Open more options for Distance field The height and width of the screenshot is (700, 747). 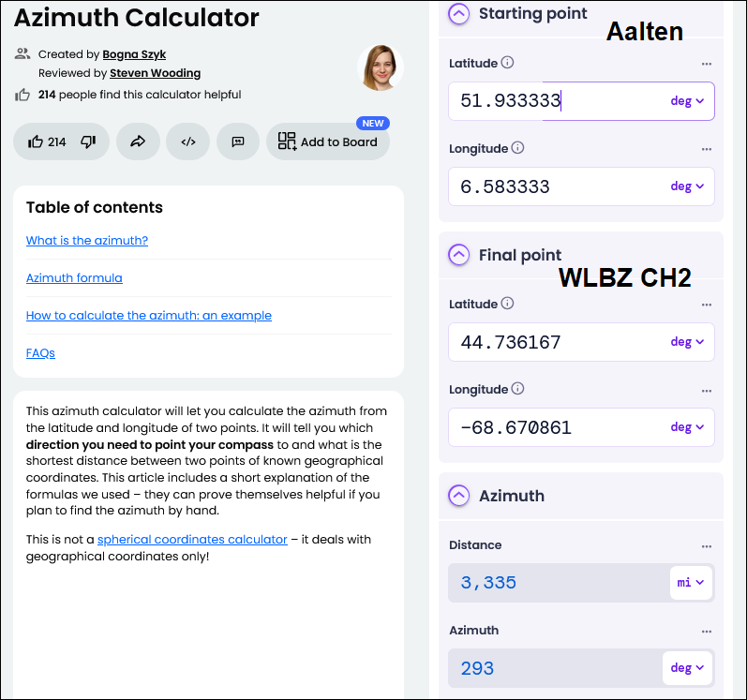coord(707,546)
